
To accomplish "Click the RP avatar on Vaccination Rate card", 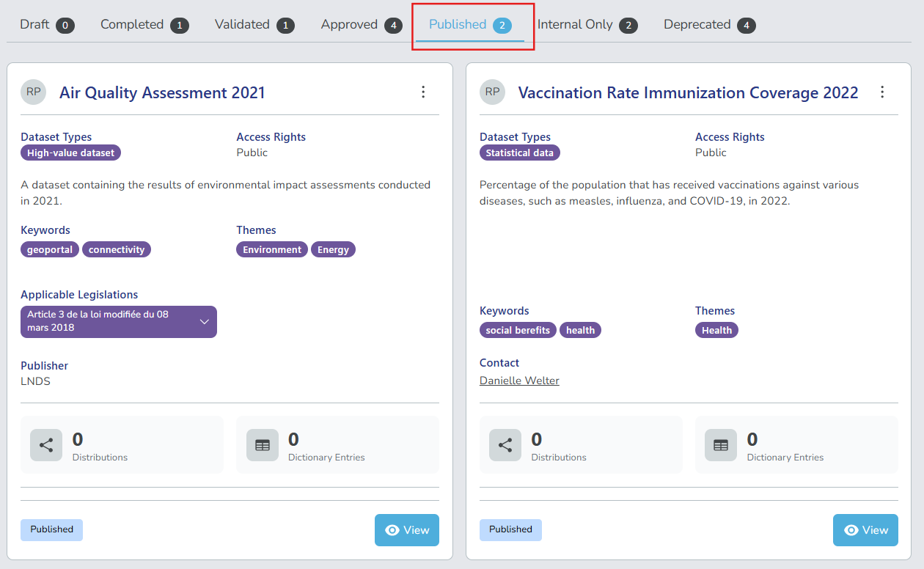I will (492, 92).
